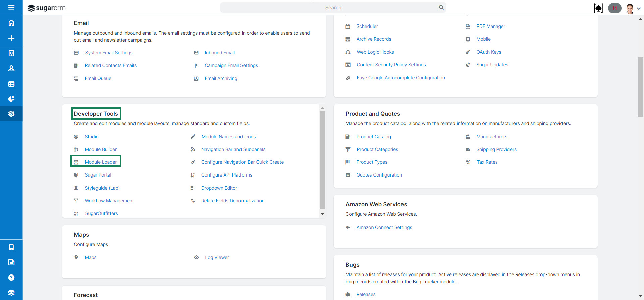Open Sugar Updates link

coord(492,65)
